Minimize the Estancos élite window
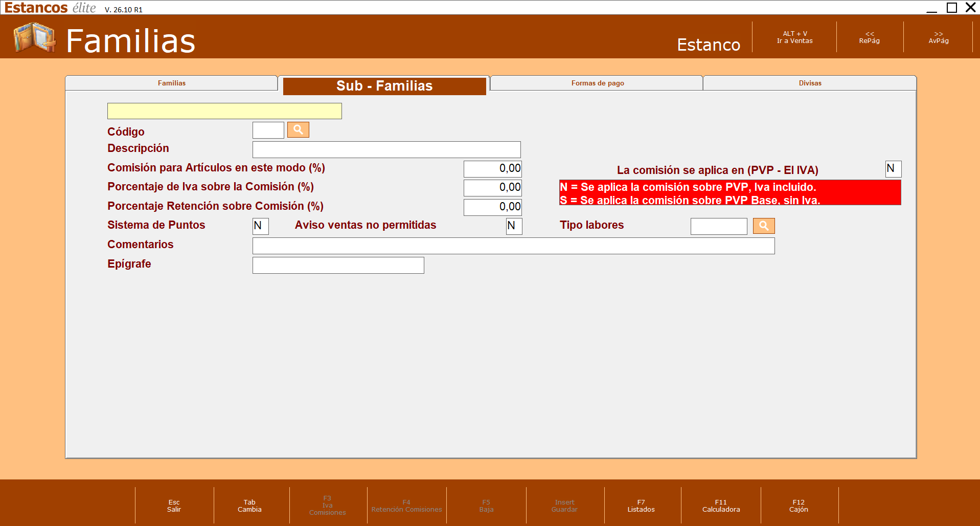The width and height of the screenshot is (980, 526). (932, 7)
